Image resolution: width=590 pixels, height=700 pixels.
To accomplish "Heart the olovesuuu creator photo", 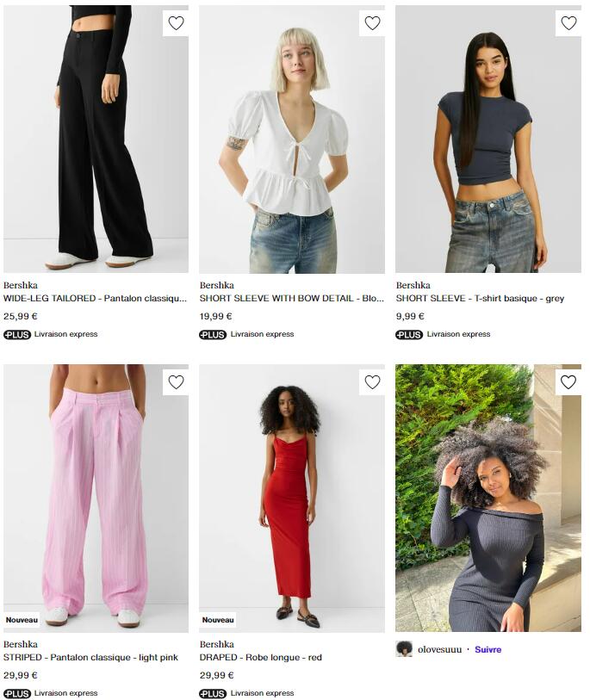I will [568, 382].
